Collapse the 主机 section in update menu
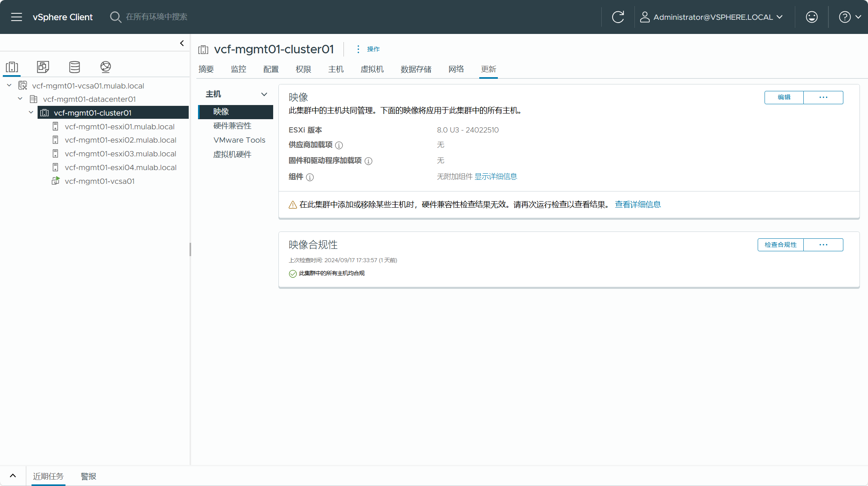Screen dimensions: 868x486 tap(264, 94)
